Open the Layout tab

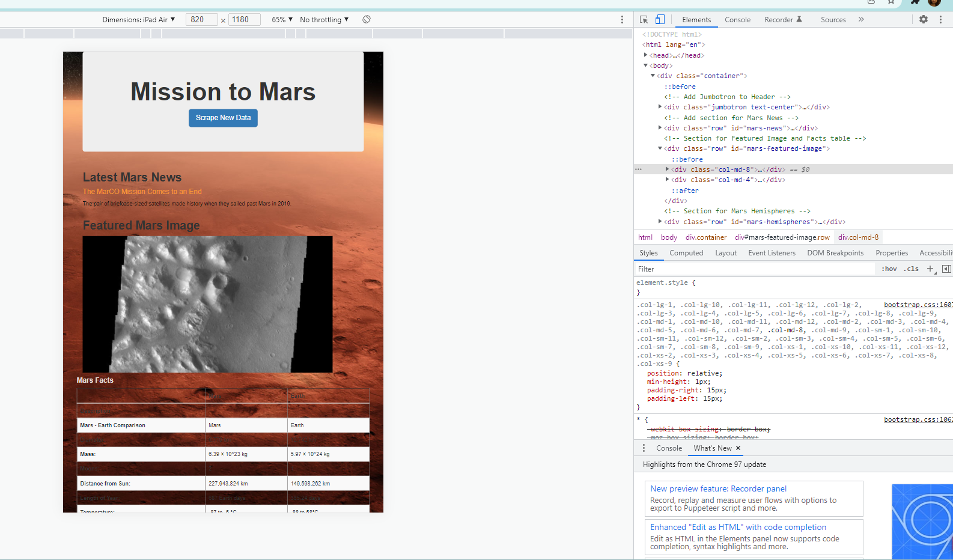(x=726, y=253)
